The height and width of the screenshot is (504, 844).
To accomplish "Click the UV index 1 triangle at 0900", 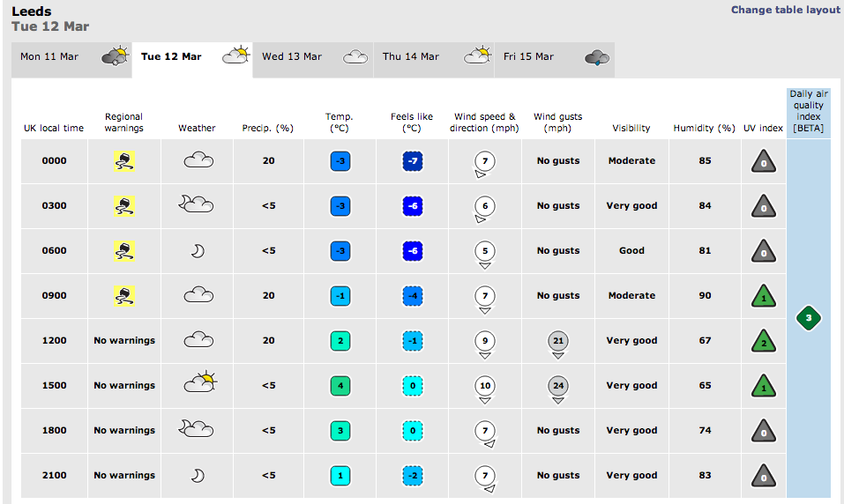I will (x=763, y=296).
